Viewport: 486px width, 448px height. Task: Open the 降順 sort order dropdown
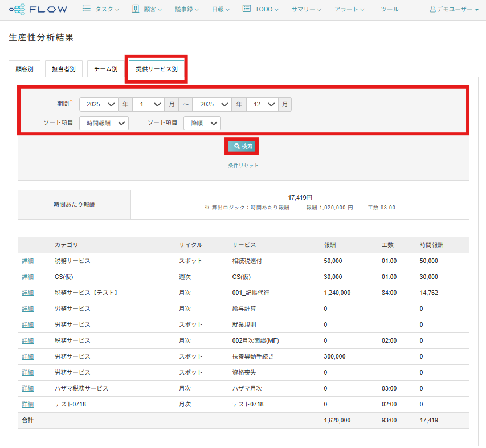(202, 123)
